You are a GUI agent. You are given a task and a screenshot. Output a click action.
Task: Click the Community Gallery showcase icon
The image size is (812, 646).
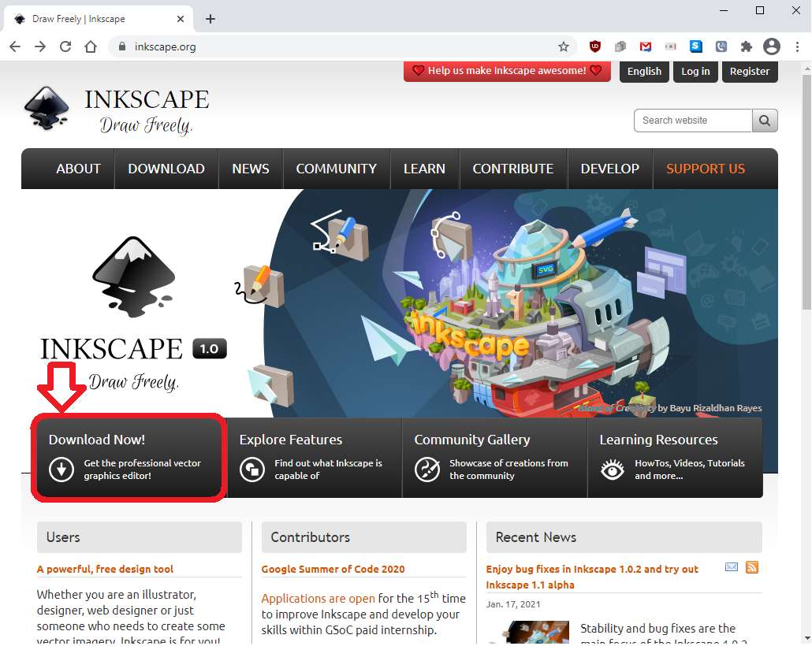point(427,469)
